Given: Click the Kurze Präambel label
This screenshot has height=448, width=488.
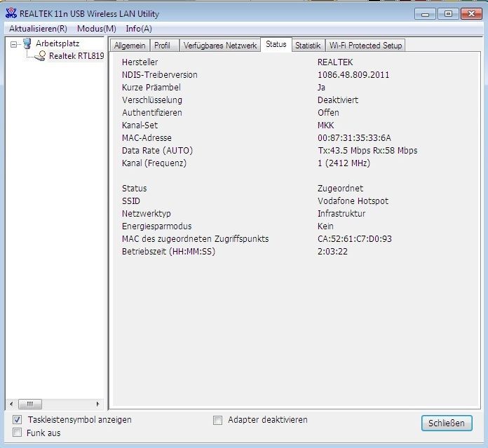Looking at the screenshot, I should (151, 88).
